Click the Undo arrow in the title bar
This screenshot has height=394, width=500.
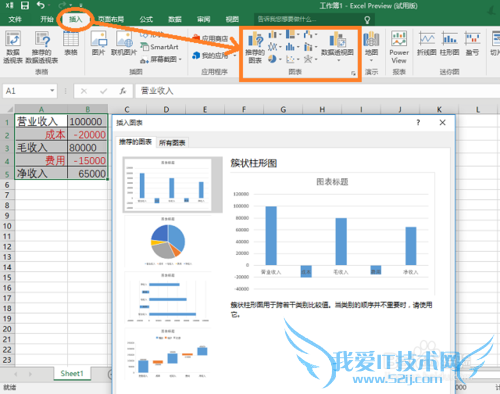[x=41, y=5]
